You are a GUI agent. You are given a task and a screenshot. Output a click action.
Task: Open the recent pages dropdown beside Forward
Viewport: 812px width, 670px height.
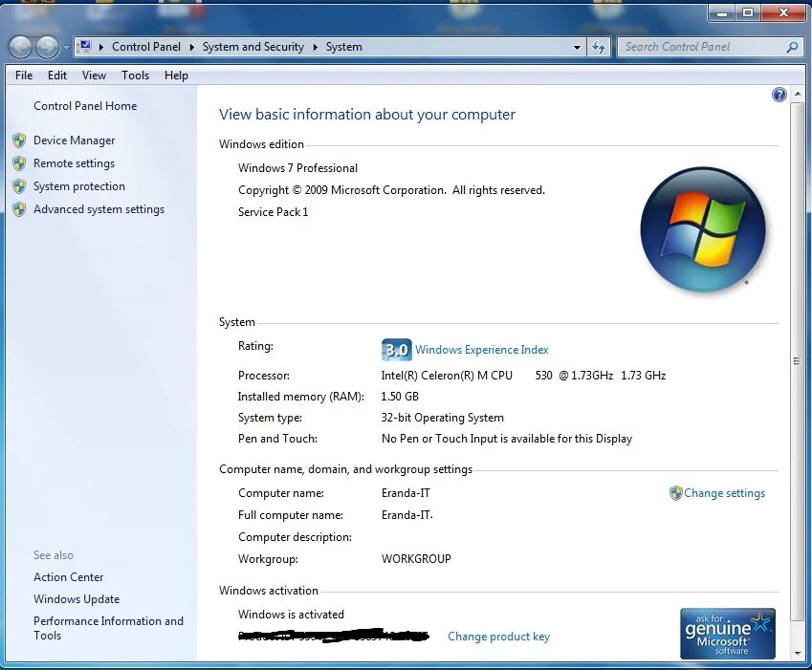point(66,48)
